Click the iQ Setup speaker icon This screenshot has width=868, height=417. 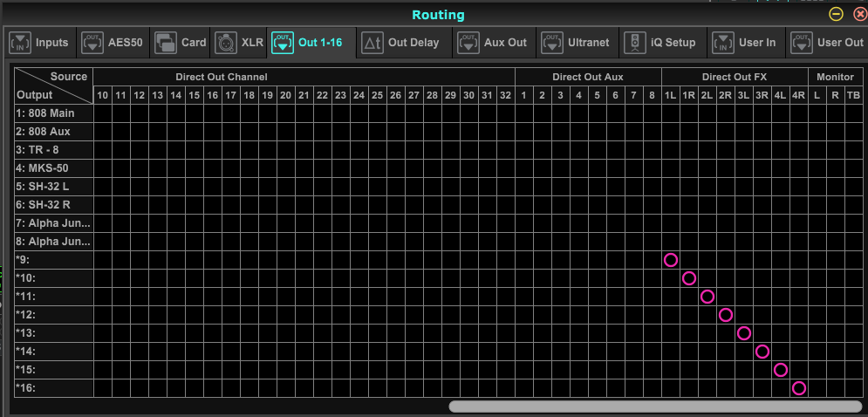point(635,43)
